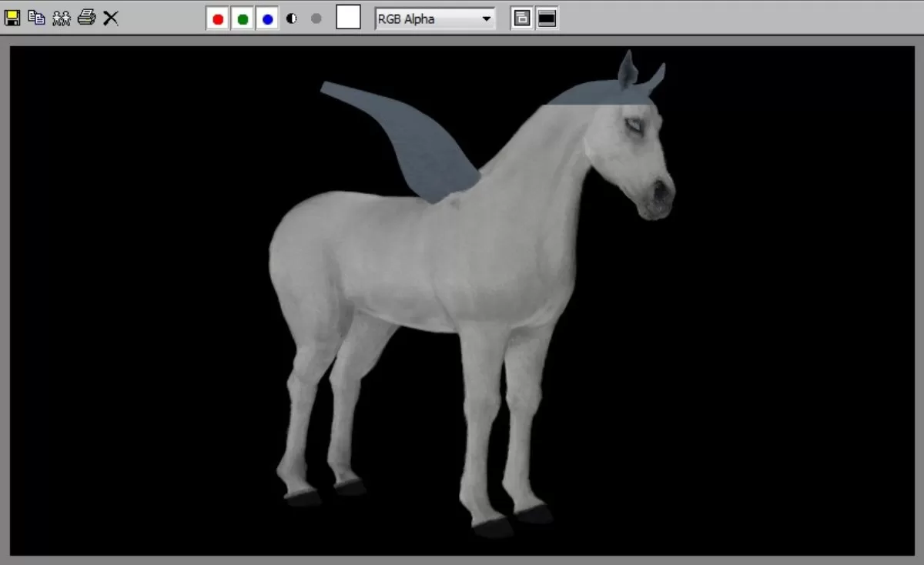Save the rendered image
This screenshot has height=565, width=924.
click(x=12, y=18)
